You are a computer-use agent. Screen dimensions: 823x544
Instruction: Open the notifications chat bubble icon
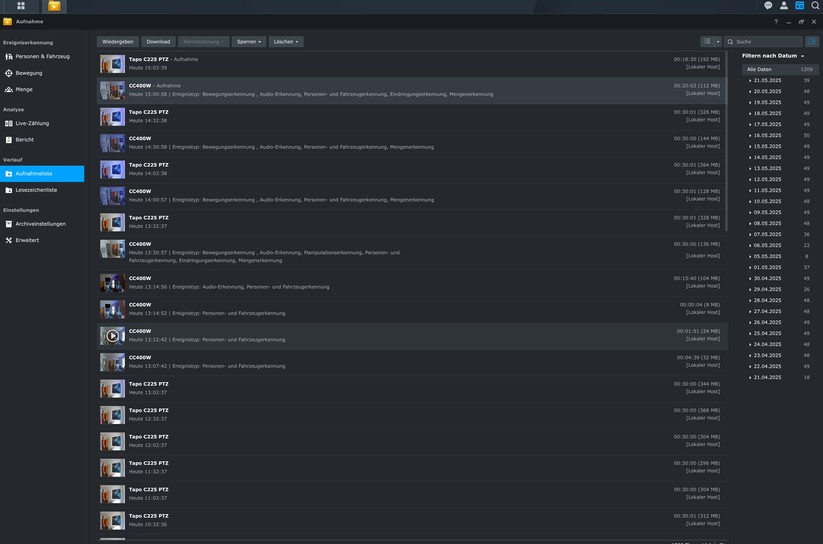coord(768,5)
